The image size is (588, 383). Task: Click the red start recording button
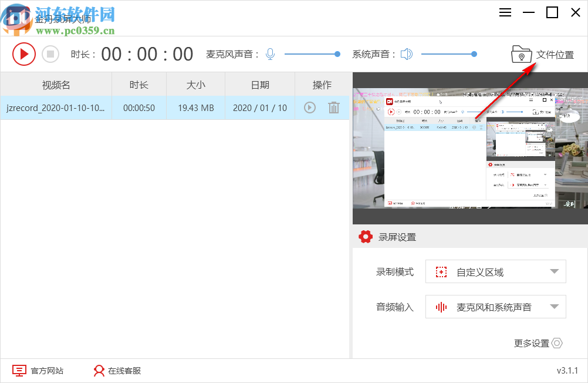tap(24, 53)
